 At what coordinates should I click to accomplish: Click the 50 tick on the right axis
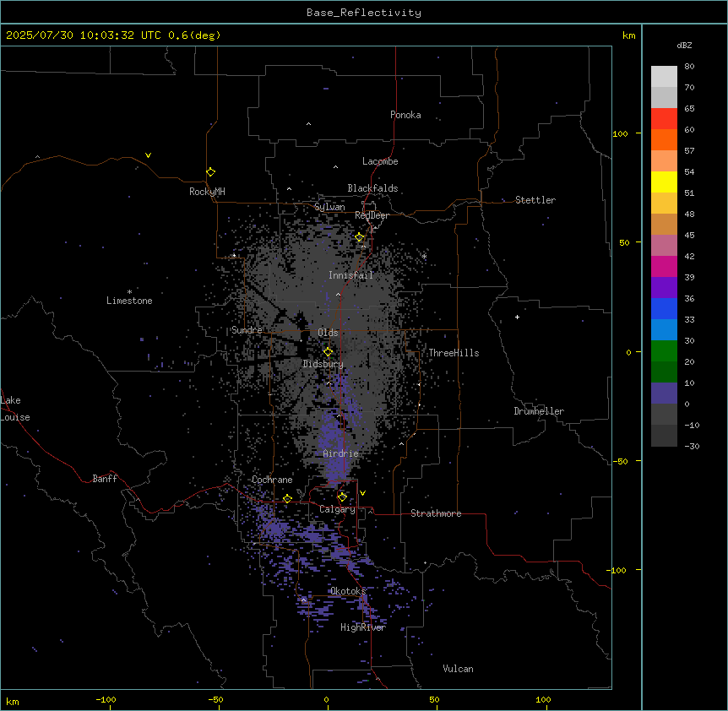(x=624, y=242)
